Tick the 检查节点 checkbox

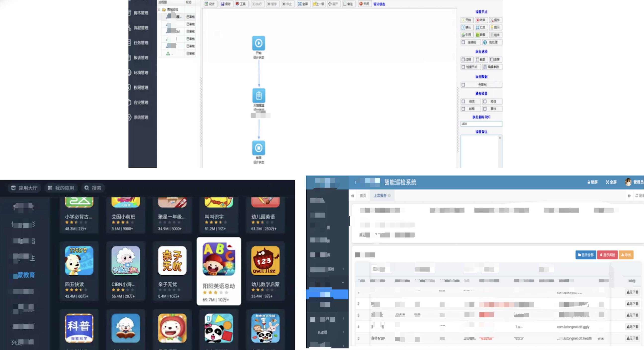point(463,67)
